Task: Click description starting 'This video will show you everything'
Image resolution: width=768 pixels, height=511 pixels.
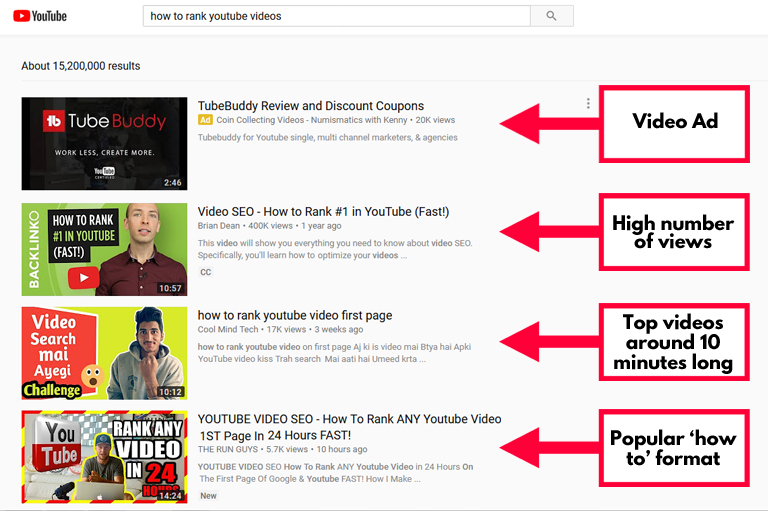Action: pos(335,249)
